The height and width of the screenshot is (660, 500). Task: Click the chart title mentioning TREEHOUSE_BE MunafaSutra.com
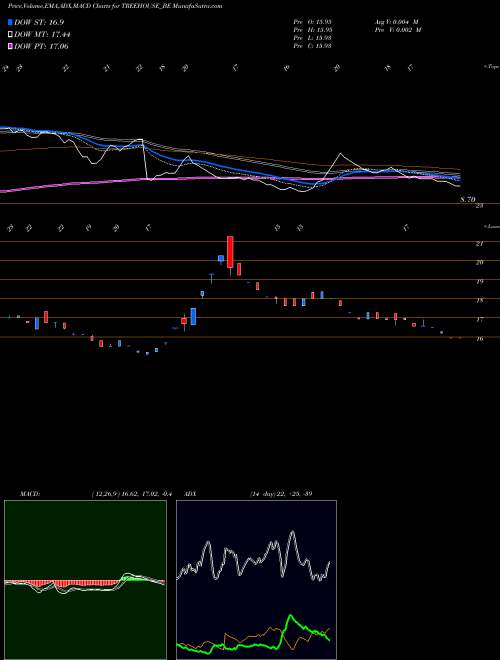tap(115, 6)
